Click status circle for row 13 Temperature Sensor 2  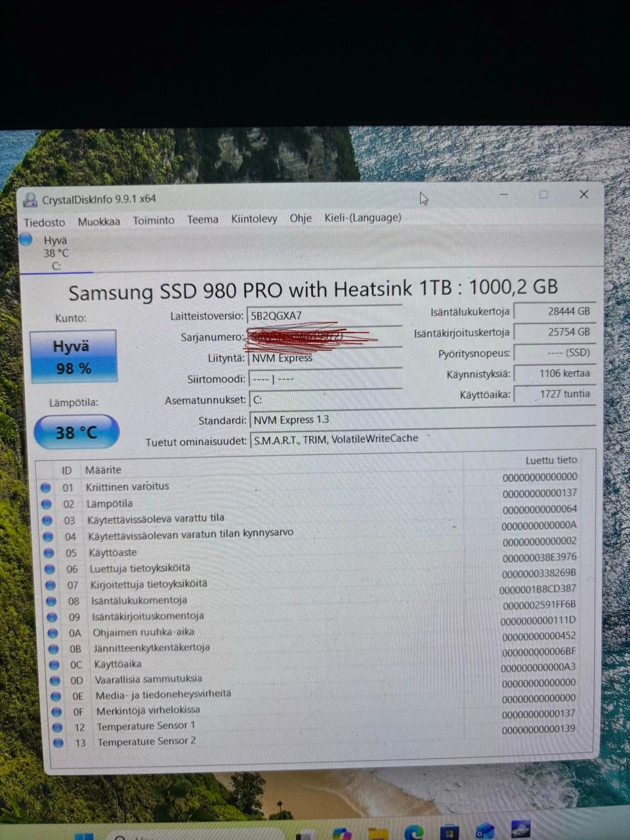[x=58, y=743]
